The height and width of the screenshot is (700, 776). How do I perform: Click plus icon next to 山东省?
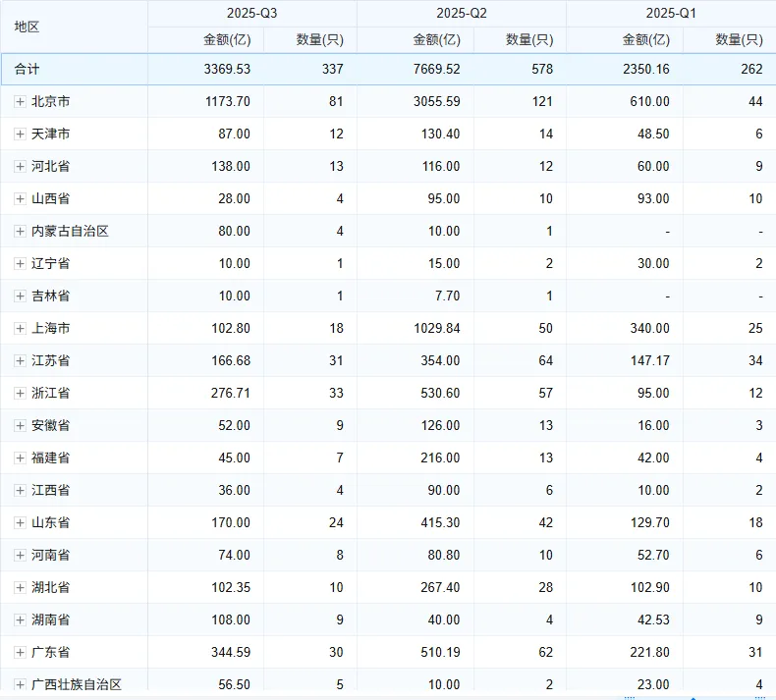tap(20, 522)
